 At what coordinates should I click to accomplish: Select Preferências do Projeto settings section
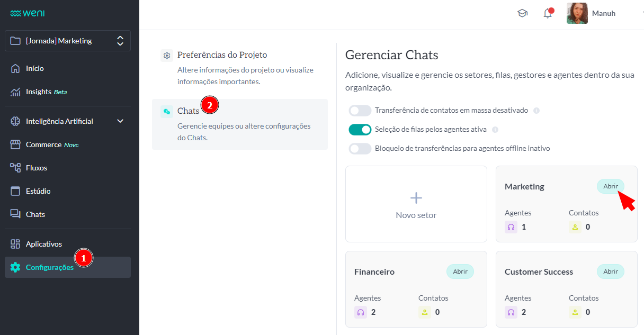[222, 55]
